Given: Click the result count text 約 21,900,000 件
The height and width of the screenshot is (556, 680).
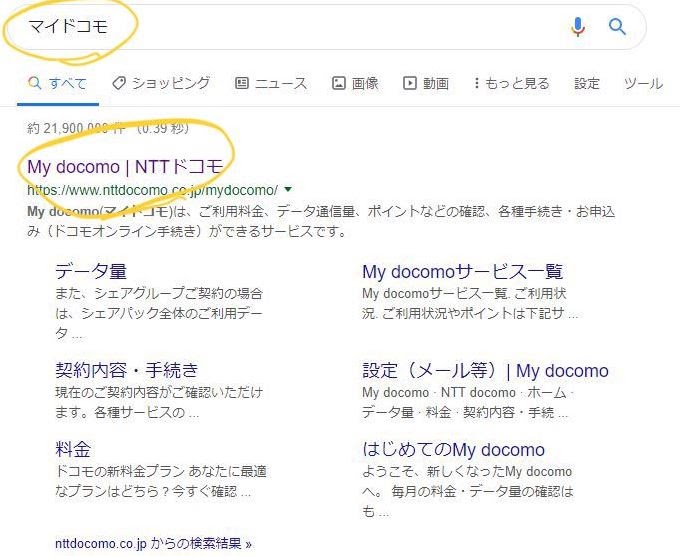Looking at the screenshot, I should (76, 128).
